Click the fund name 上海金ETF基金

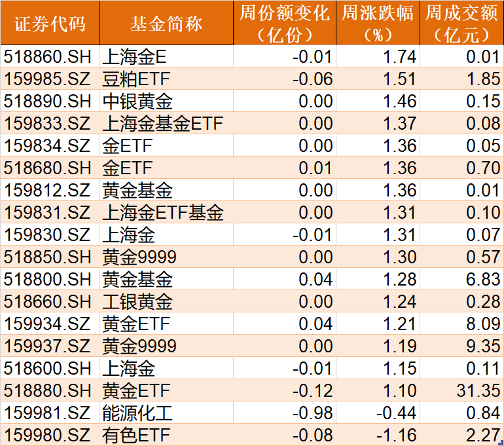pyautogui.click(x=162, y=212)
